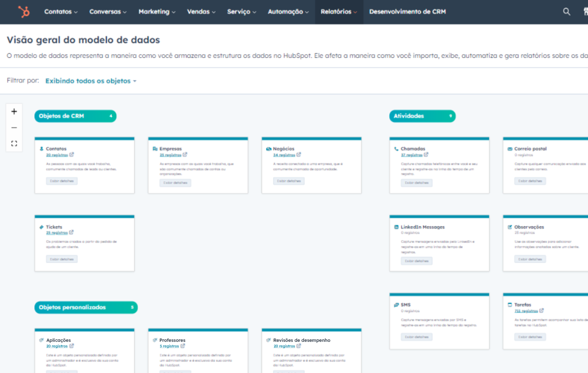The height and width of the screenshot is (373, 588).
Task: Click external link icon beside Tickets records
Action: (x=72, y=233)
